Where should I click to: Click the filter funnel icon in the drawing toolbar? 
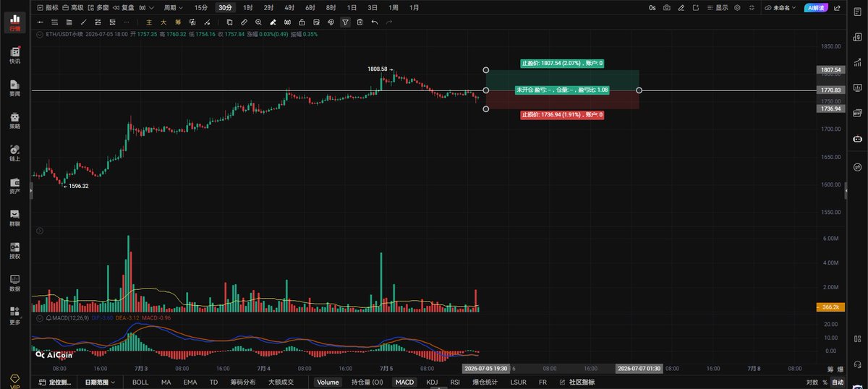point(345,22)
